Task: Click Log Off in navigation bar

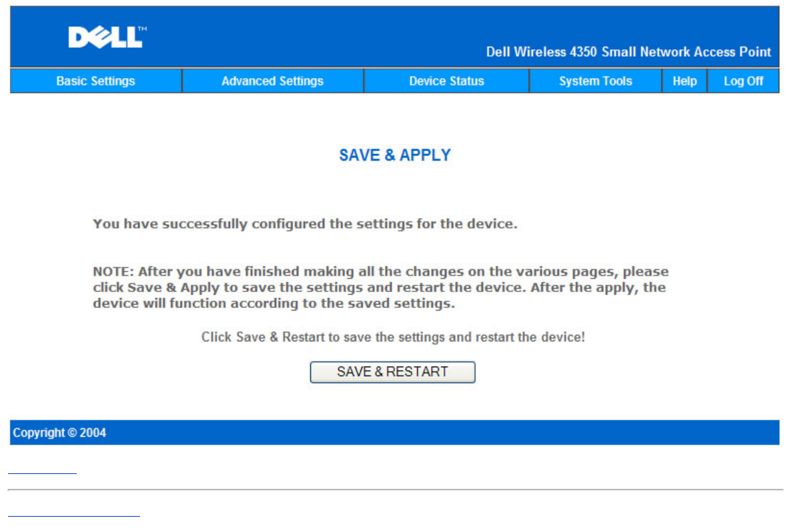Action: [744, 81]
